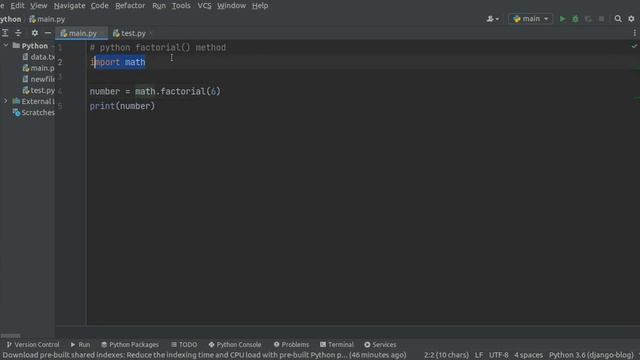This screenshot has width=640, height=360.
Task: Open the Problems tool window
Action: 291,344
